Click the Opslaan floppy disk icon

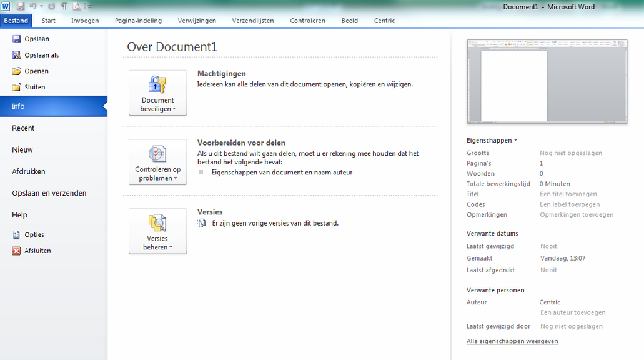pos(16,39)
